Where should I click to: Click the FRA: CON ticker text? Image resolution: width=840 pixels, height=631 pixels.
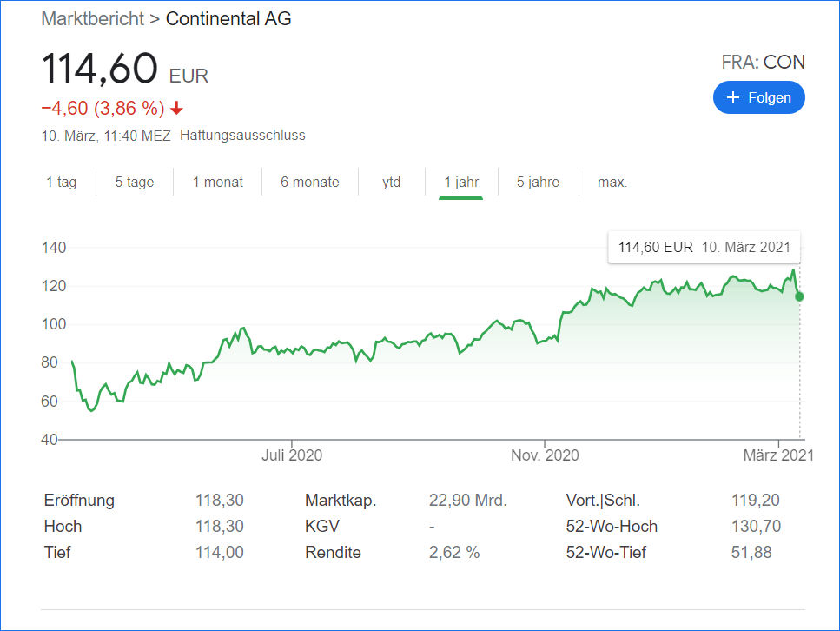763,63
